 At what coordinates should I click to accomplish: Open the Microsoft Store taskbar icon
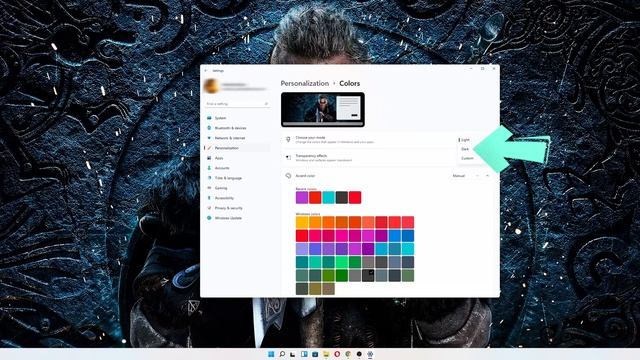(315, 354)
